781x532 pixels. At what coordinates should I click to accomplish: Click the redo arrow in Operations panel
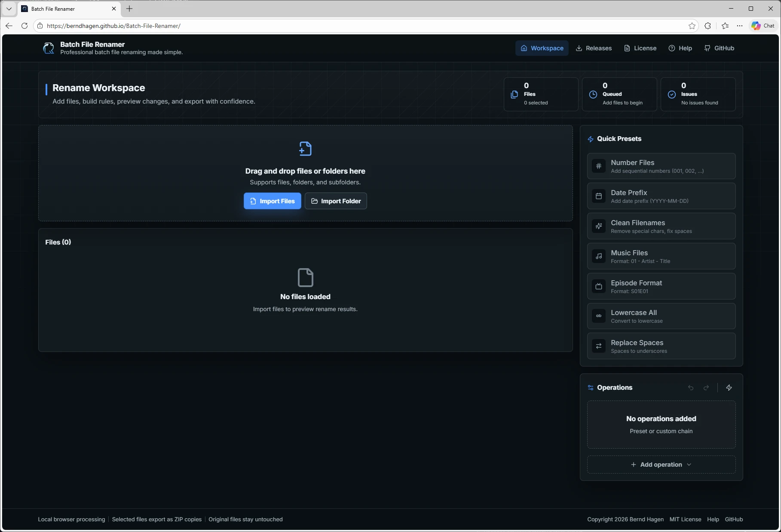706,388
